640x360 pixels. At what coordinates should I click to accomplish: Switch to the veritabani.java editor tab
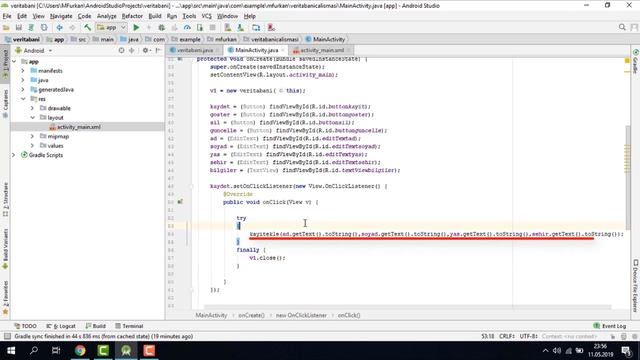pyautogui.click(x=195, y=50)
